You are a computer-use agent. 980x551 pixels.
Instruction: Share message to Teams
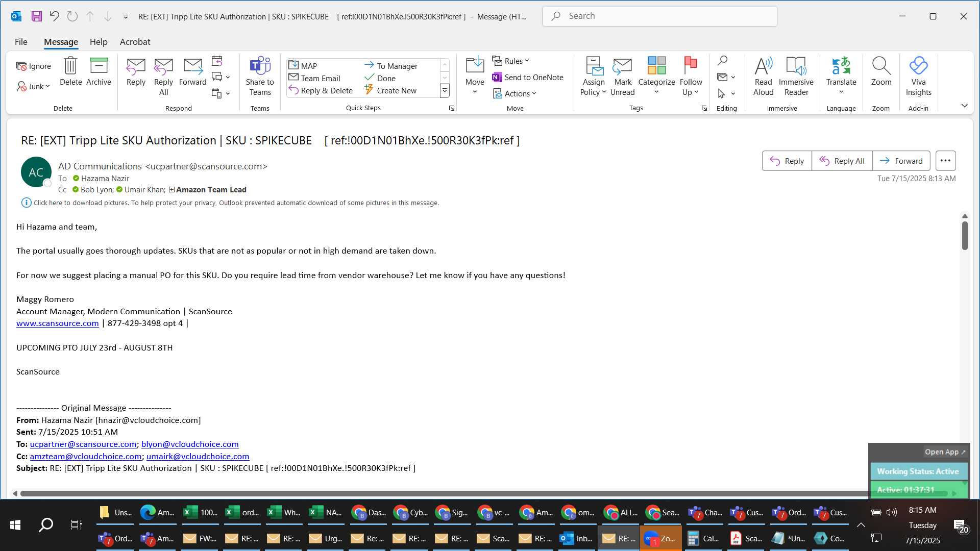point(260,77)
